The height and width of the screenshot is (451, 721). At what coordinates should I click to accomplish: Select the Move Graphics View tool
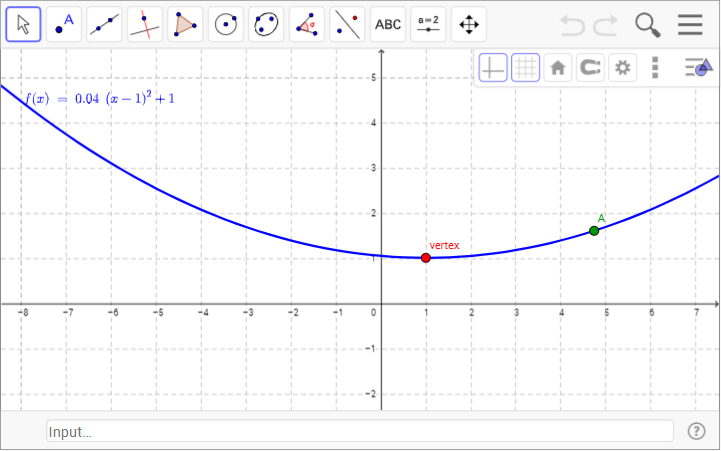469,24
